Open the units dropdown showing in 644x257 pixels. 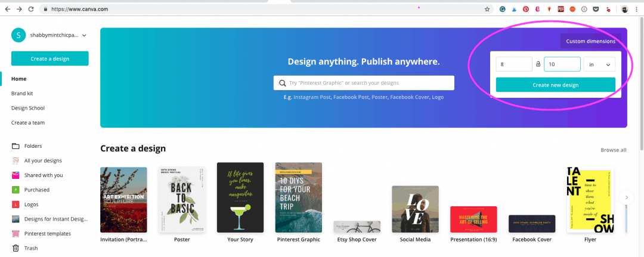[599, 64]
